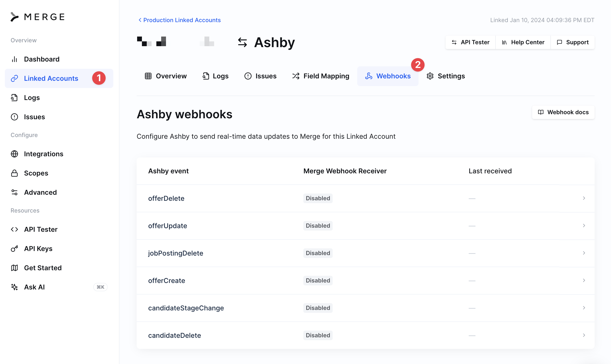Switch to the Settings tab
Viewport: 611px width, 364px height.
point(446,76)
